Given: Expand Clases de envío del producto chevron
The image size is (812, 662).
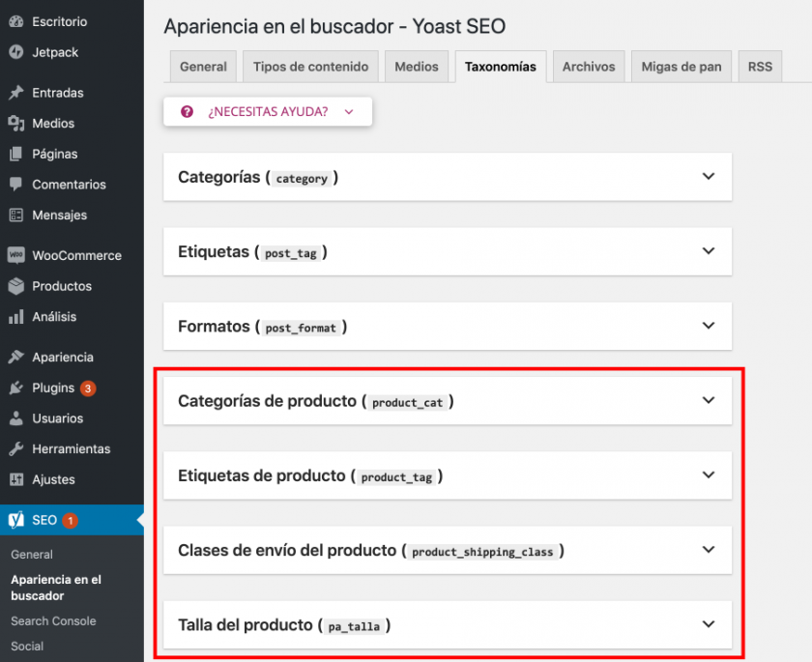Looking at the screenshot, I should click(709, 549).
